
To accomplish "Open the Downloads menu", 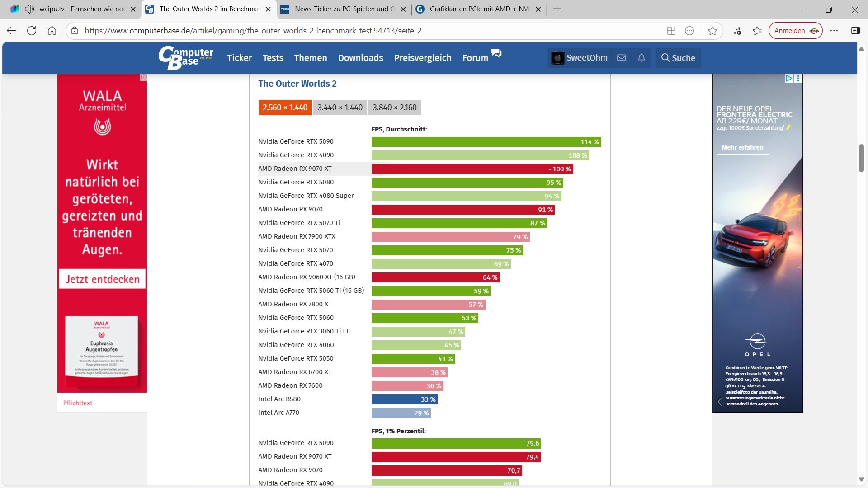I will [x=361, y=58].
